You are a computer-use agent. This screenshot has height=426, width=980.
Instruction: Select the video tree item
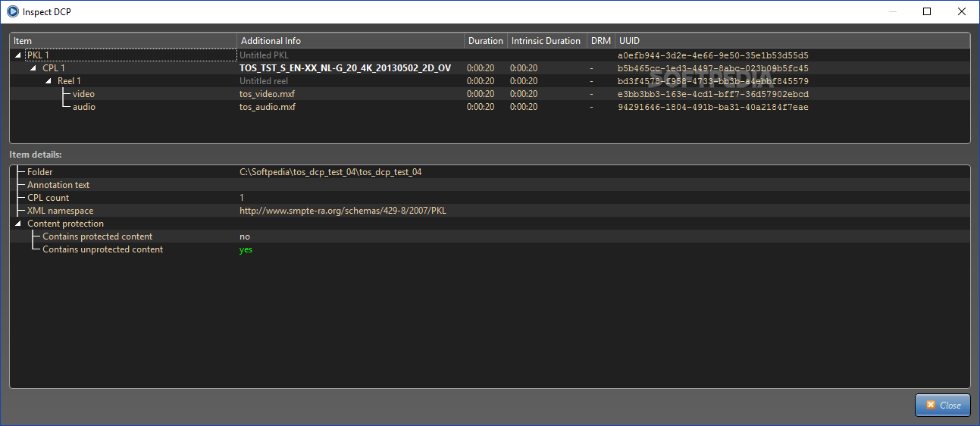(x=83, y=94)
